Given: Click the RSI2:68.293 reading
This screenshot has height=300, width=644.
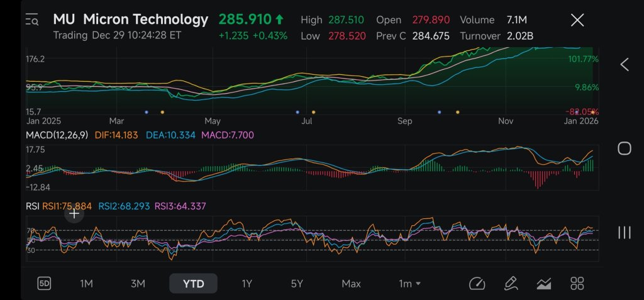Looking at the screenshot, I should pos(124,206).
